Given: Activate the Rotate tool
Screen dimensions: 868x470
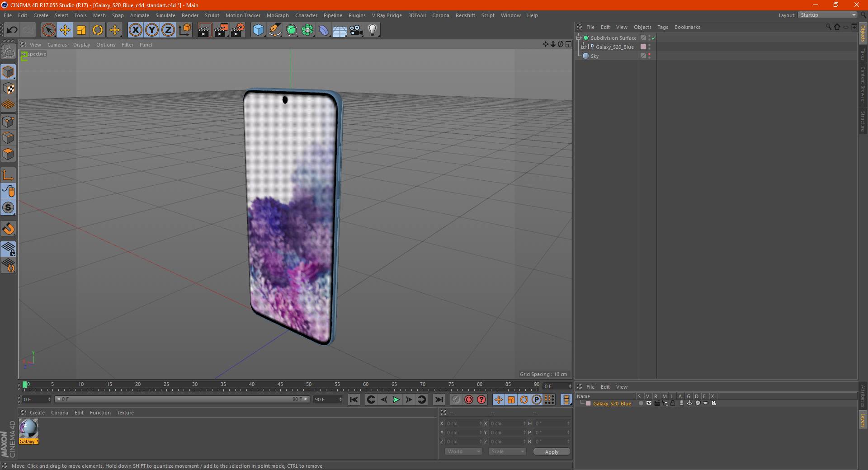Looking at the screenshot, I should 98,30.
